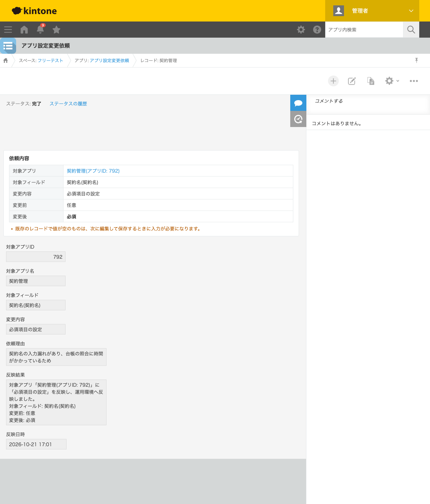The height and width of the screenshot is (504, 430).
Task: Click the 反映日時 value 2026-10-21 17:01
Action: (36, 444)
